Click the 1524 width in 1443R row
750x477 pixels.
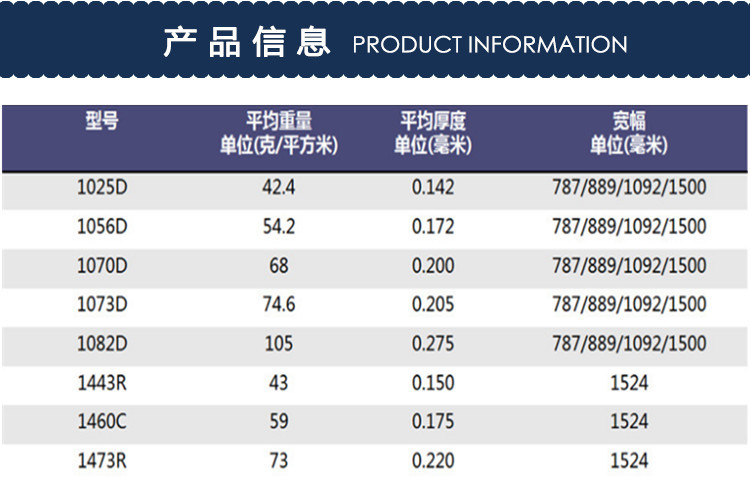pyautogui.click(x=628, y=383)
